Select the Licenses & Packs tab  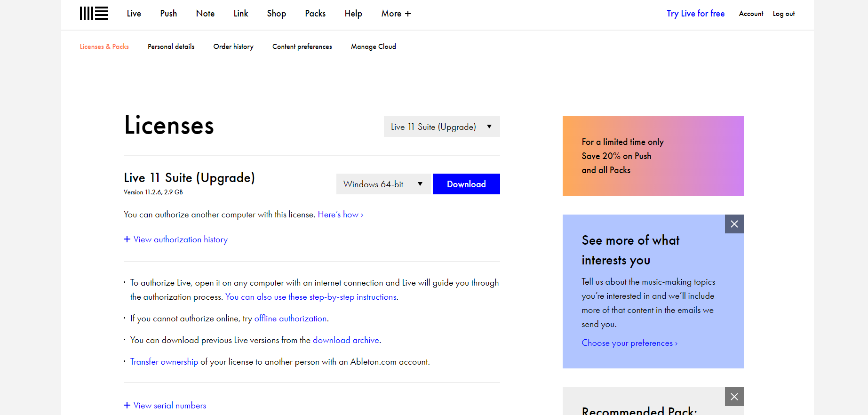[x=104, y=47]
